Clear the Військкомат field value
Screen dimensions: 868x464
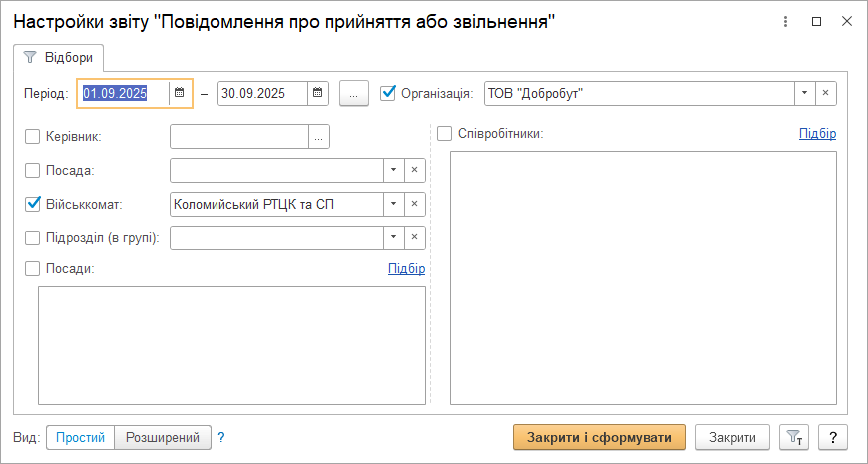pos(414,204)
